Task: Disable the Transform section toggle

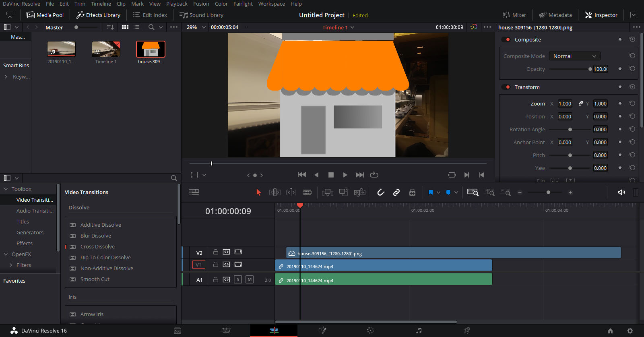Action: tap(506, 87)
